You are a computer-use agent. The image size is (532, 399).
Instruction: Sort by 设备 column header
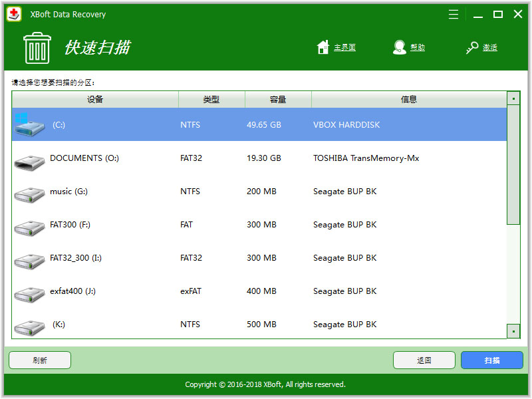tap(95, 99)
